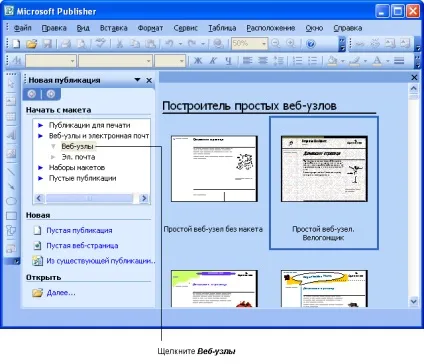The image size is (424, 364).
Task: Click the Print icon in toolbar
Action: pyautogui.click(x=66, y=44)
